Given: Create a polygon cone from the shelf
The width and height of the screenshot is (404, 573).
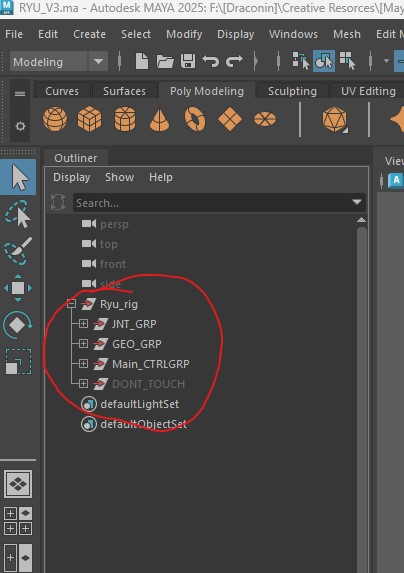Looking at the screenshot, I should point(159,120).
